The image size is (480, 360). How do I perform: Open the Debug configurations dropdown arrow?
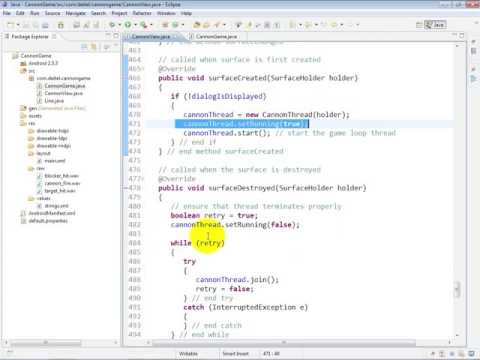click(120, 25)
